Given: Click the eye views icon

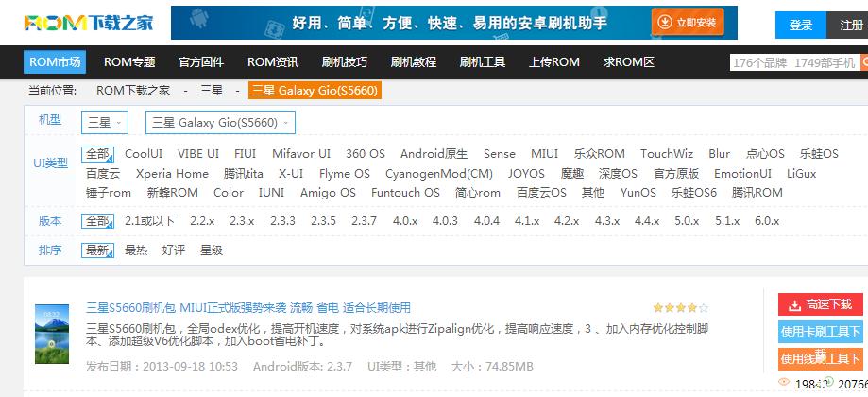Looking at the screenshot, I should tap(783, 382).
